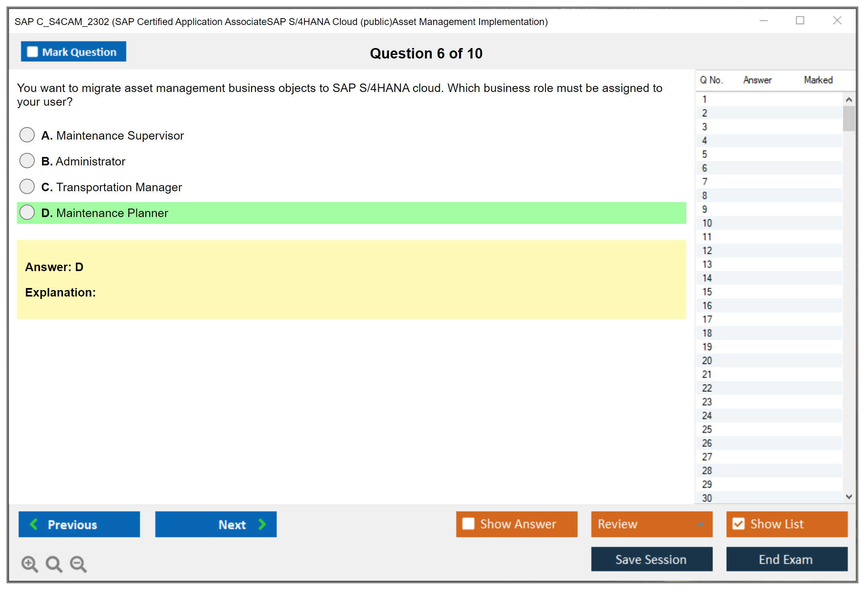The height and width of the screenshot is (593, 868).
Task: Click the End Exam button
Action: point(786,559)
